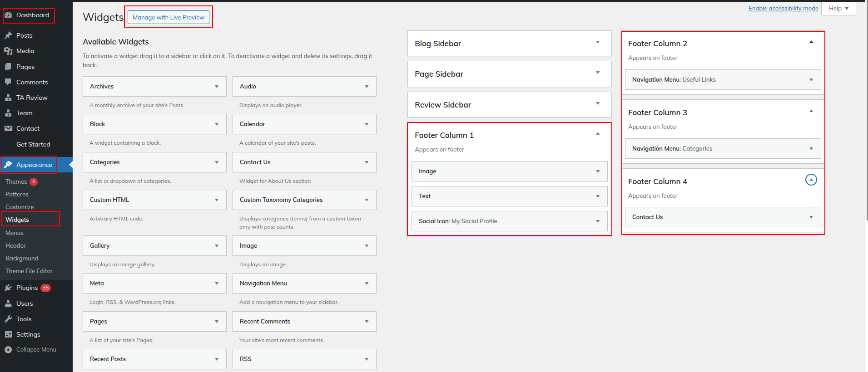Click the Media icon in admin menu
Viewport: 868px width, 372px height.
tap(8, 51)
